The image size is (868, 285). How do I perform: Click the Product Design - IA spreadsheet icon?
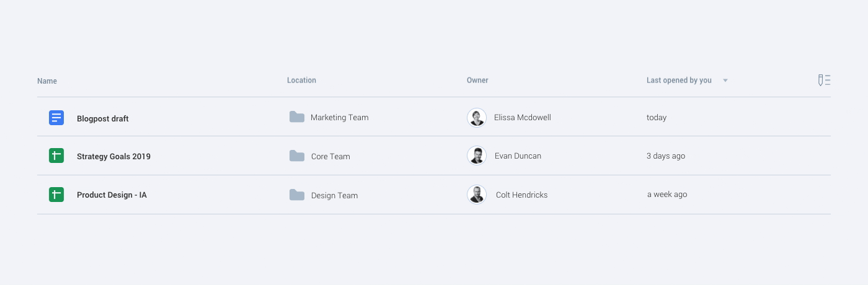tap(56, 195)
